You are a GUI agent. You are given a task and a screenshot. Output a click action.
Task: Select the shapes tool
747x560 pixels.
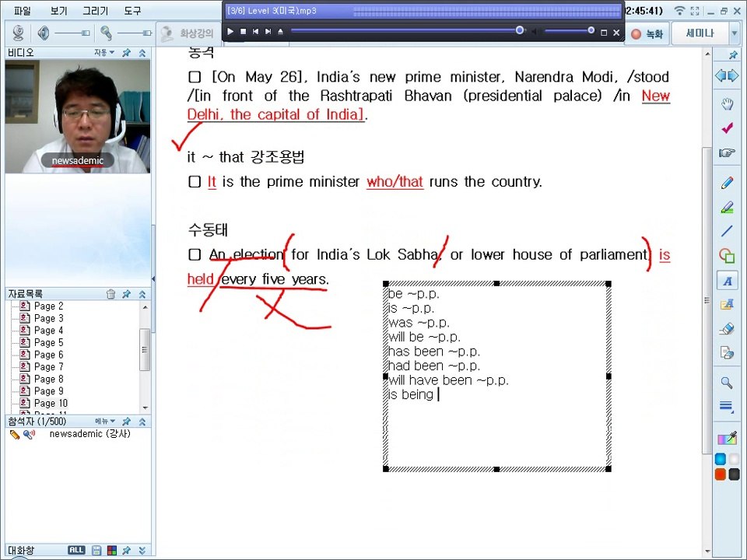727,256
